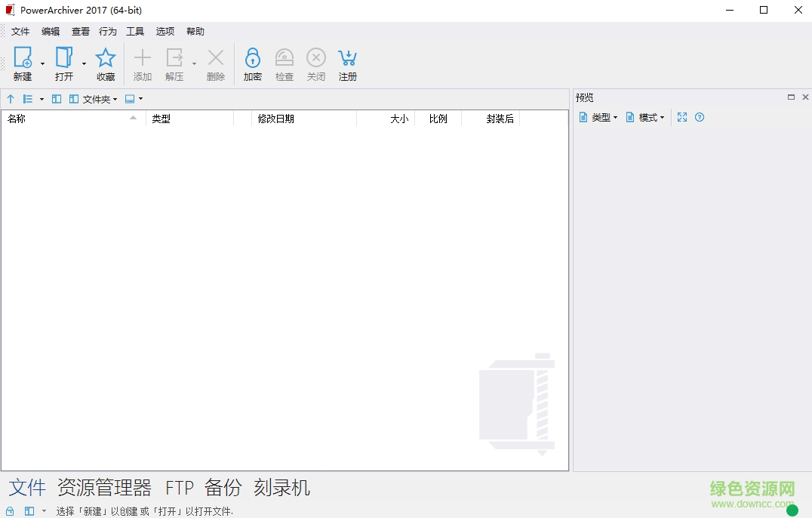Click the layout view icon with dropdown arrow

(133, 99)
